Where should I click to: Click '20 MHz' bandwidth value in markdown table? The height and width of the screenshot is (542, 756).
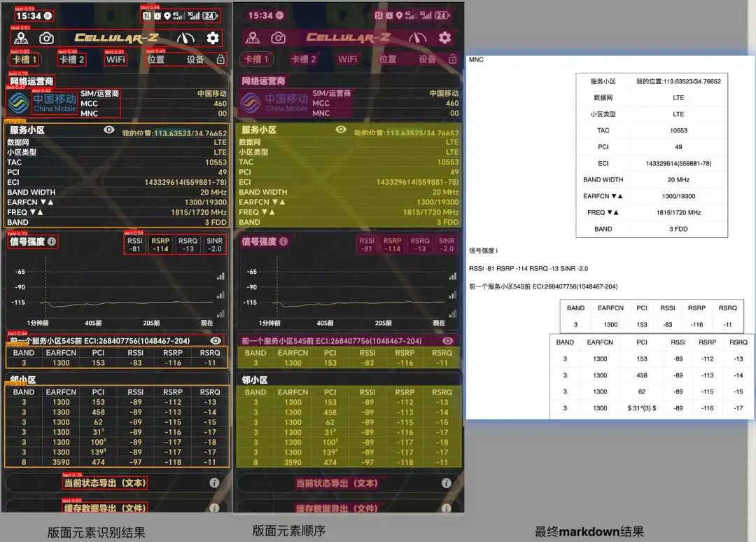coord(678,180)
